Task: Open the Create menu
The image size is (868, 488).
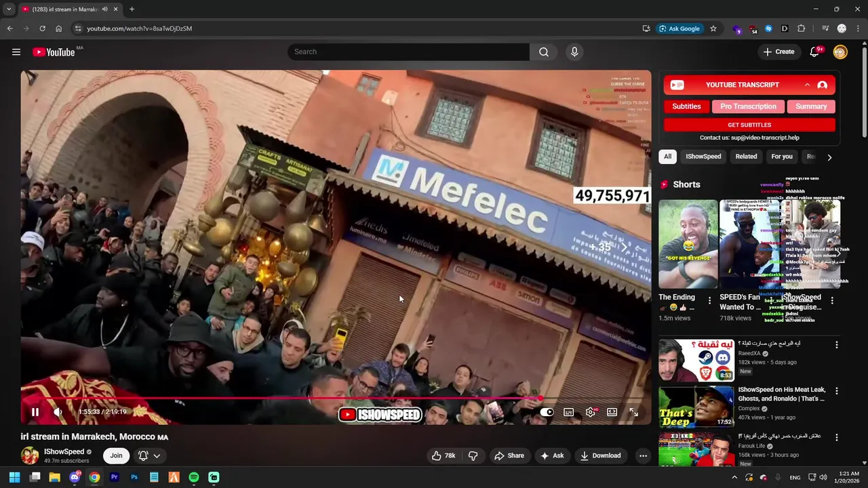Action: (x=778, y=52)
